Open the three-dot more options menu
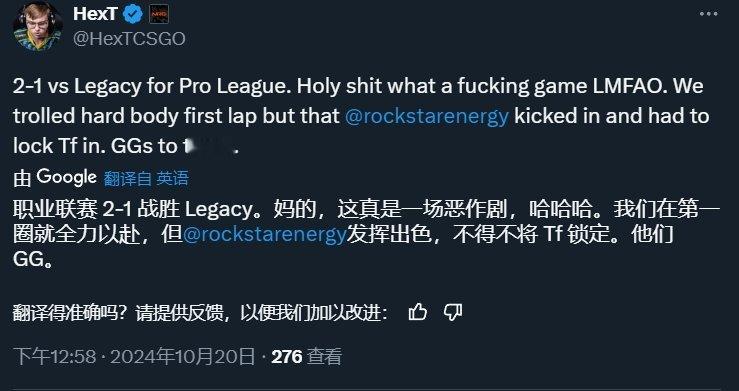This screenshot has width=739, height=391. tap(708, 14)
